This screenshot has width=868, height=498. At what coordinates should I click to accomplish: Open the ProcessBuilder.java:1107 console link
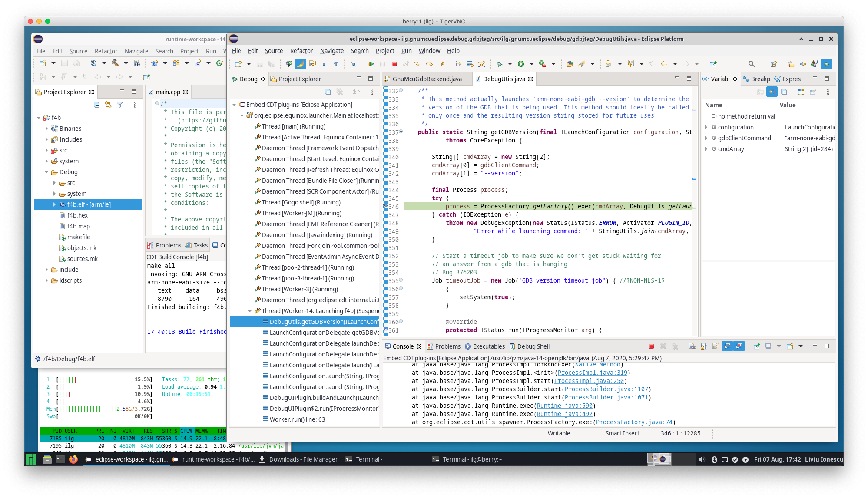[606, 389]
